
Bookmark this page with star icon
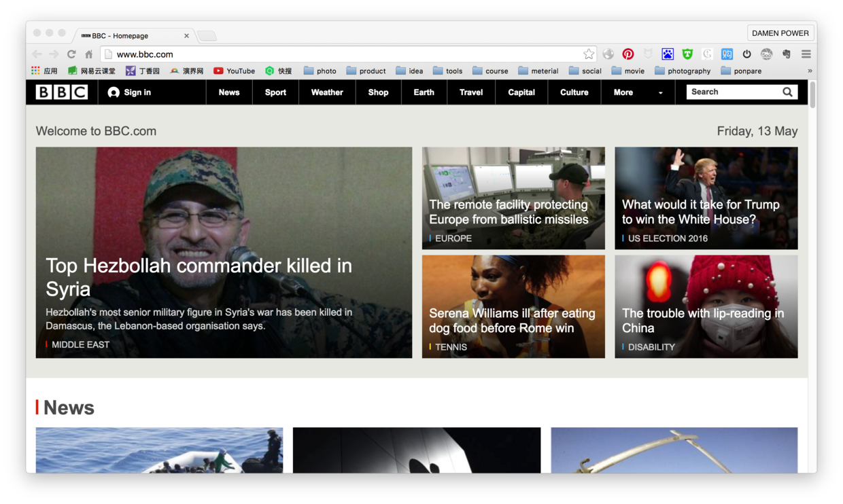[588, 54]
